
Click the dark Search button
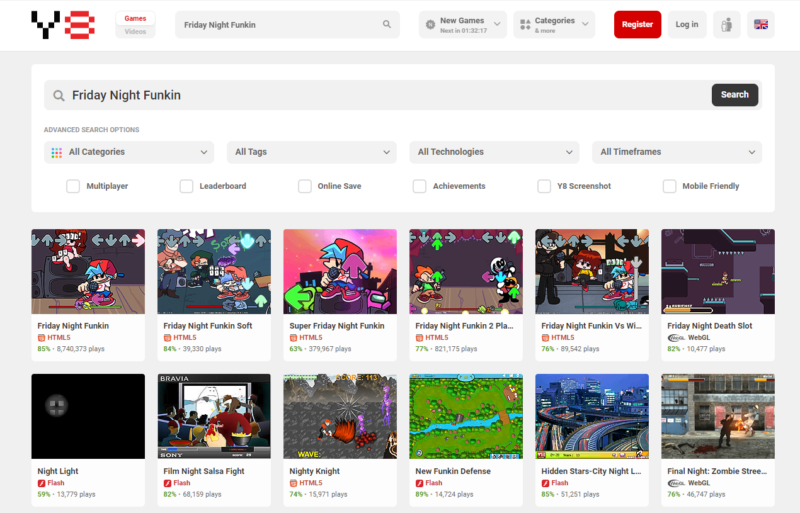tap(735, 95)
